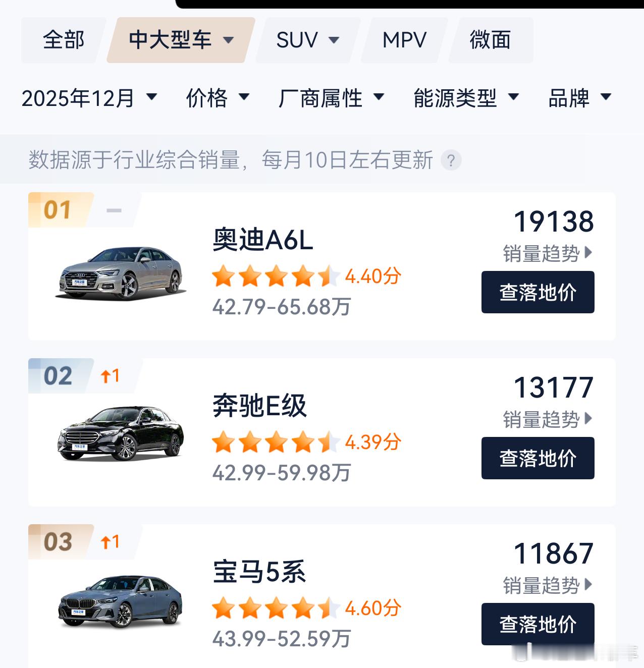Expand the 厂商属性 filter
644x668 pixels.
click(x=332, y=98)
